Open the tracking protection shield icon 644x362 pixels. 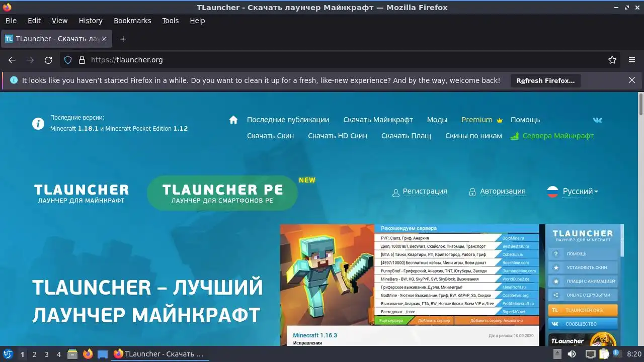(x=68, y=60)
